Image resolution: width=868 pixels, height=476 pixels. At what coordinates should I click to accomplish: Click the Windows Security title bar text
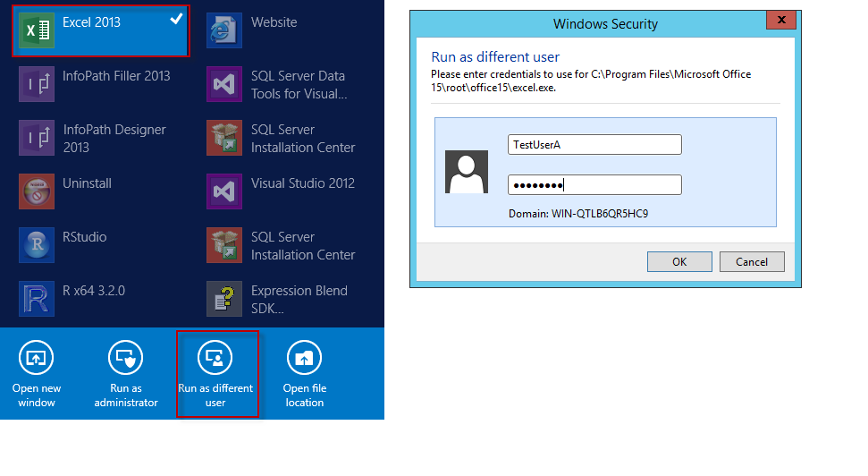(605, 24)
